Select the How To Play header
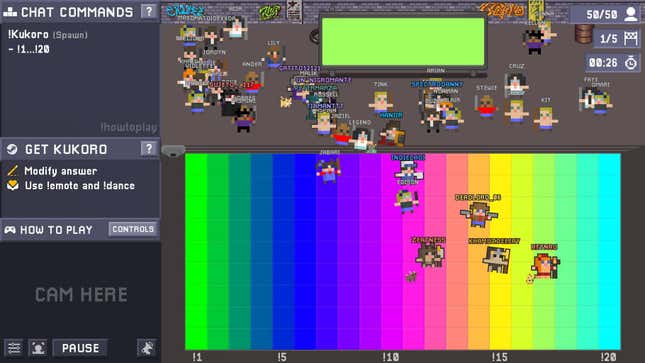Image resolution: width=645 pixels, height=363 pixels. click(56, 230)
